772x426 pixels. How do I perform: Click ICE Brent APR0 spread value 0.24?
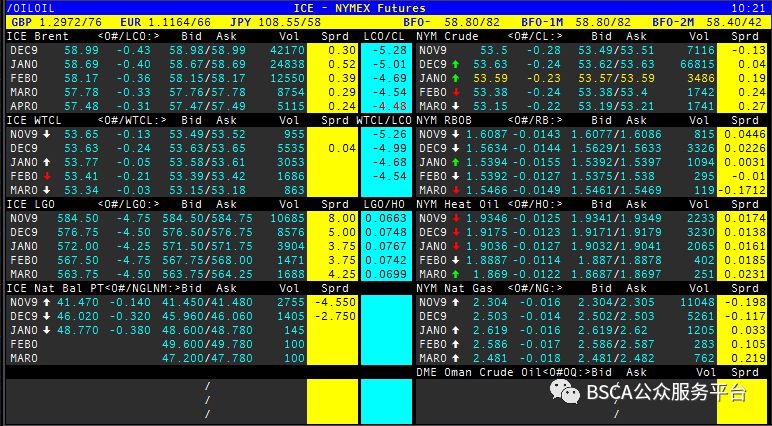342,106
